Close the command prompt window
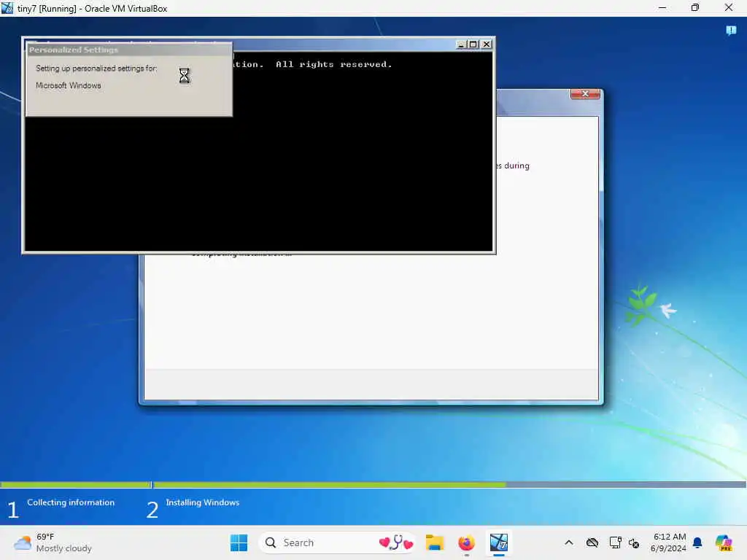The width and height of the screenshot is (747, 560). click(x=487, y=44)
